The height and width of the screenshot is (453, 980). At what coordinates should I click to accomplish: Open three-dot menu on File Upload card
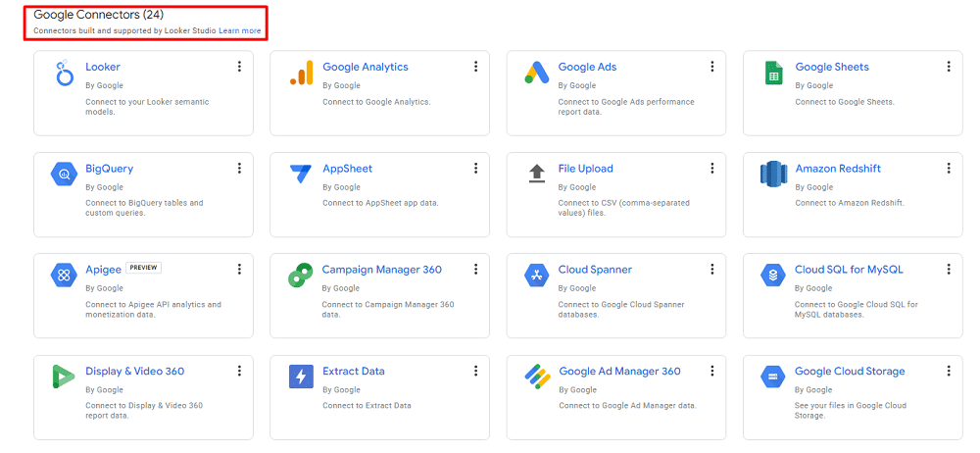[711, 168]
